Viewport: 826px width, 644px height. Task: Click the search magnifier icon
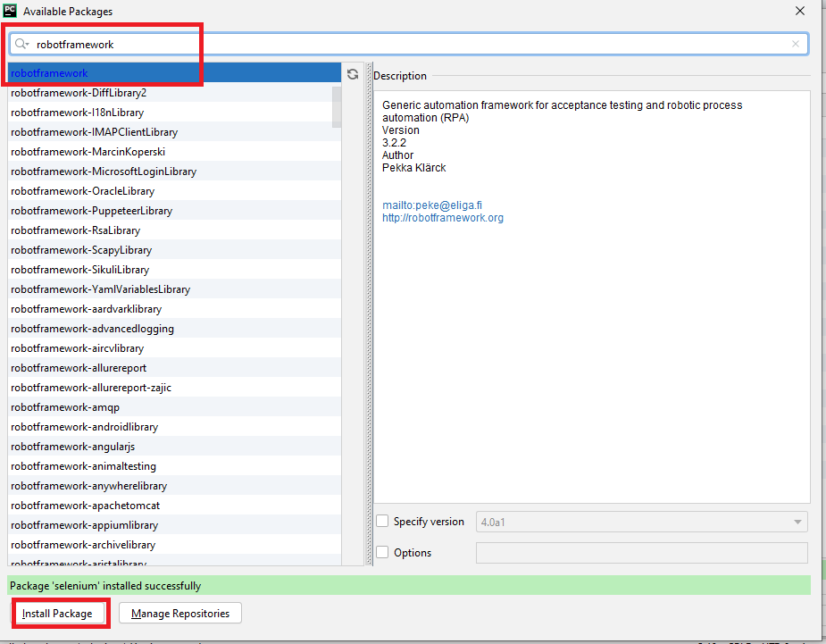[x=21, y=44]
